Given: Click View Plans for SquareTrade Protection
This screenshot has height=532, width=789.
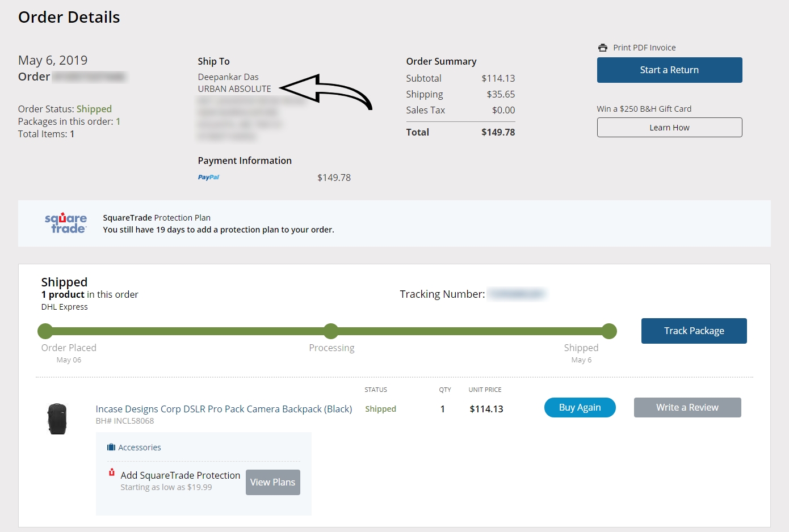Looking at the screenshot, I should [x=272, y=482].
